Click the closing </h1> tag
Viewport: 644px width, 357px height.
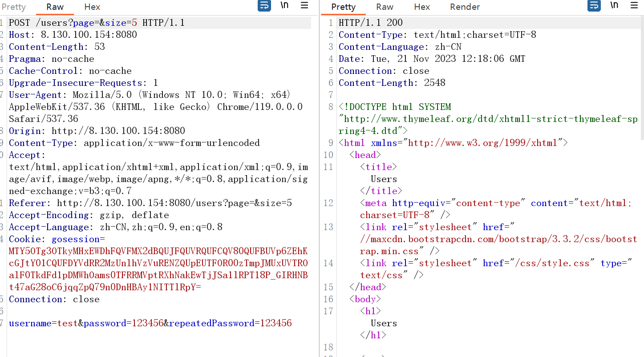[x=373, y=335]
